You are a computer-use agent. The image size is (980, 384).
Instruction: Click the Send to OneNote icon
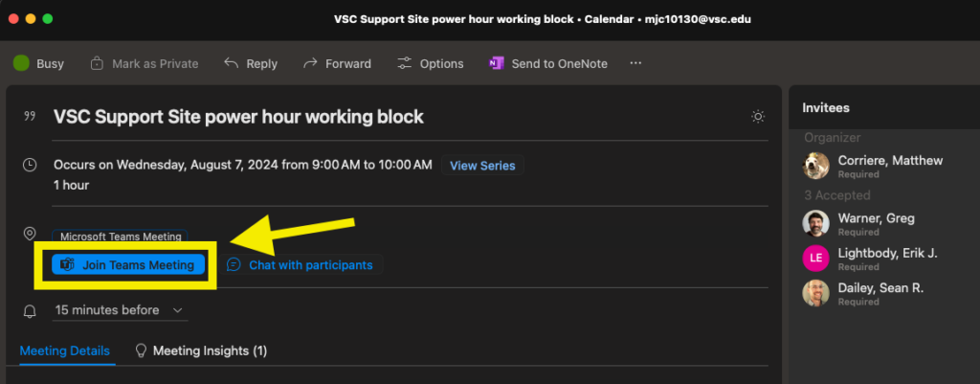497,63
